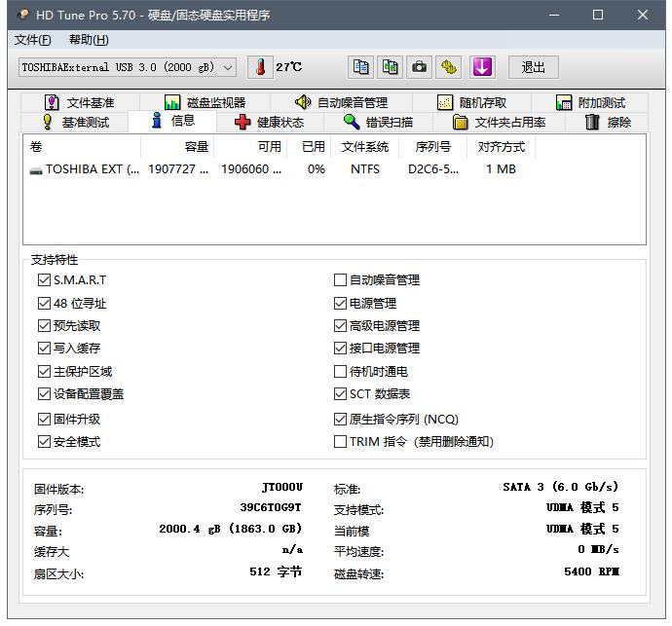The width and height of the screenshot is (672, 626).
Task: Sort by the 序列号 column header
Action: (x=432, y=147)
